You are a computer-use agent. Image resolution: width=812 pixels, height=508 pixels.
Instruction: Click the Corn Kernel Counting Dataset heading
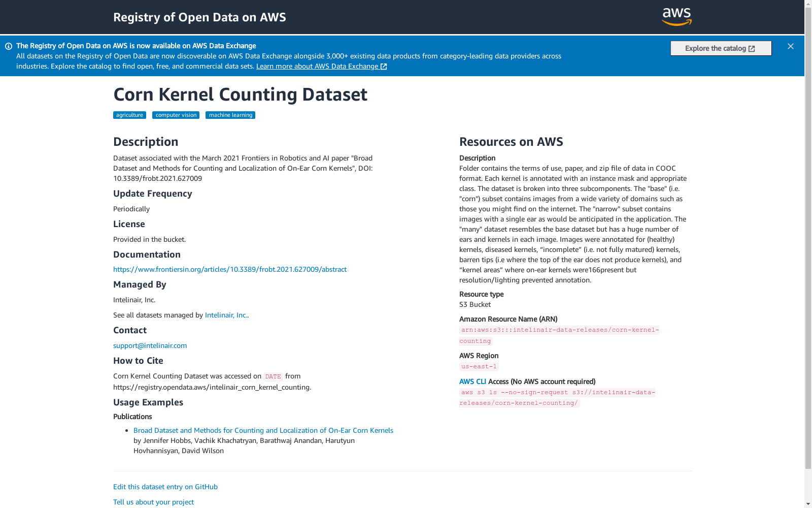click(x=240, y=94)
